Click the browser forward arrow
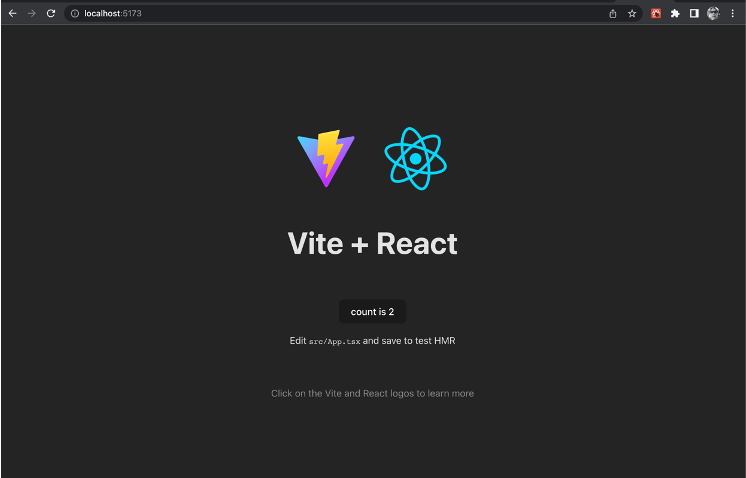This screenshot has width=746, height=478. pyautogui.click(x=31, y=13)
